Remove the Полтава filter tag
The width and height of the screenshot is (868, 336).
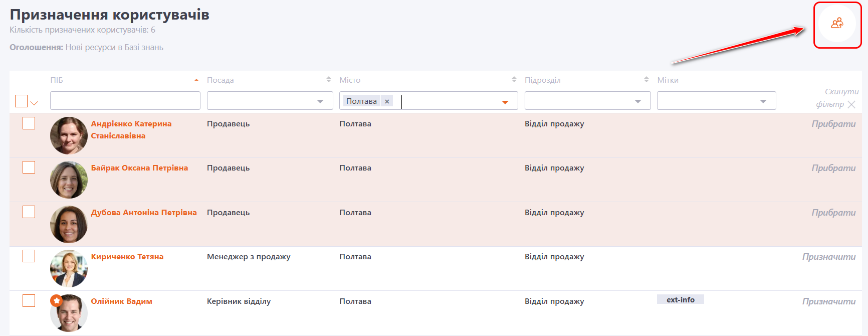387,101
